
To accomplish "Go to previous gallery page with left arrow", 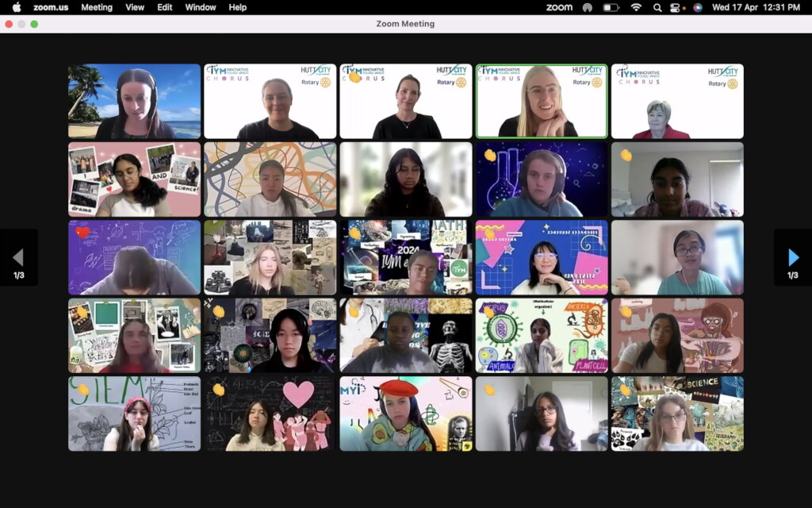I will (19, 258).
